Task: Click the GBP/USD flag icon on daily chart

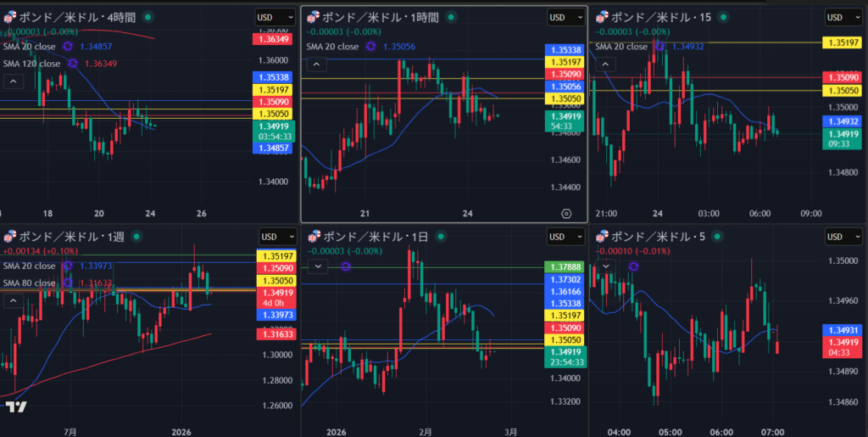Action: (313, 236)
